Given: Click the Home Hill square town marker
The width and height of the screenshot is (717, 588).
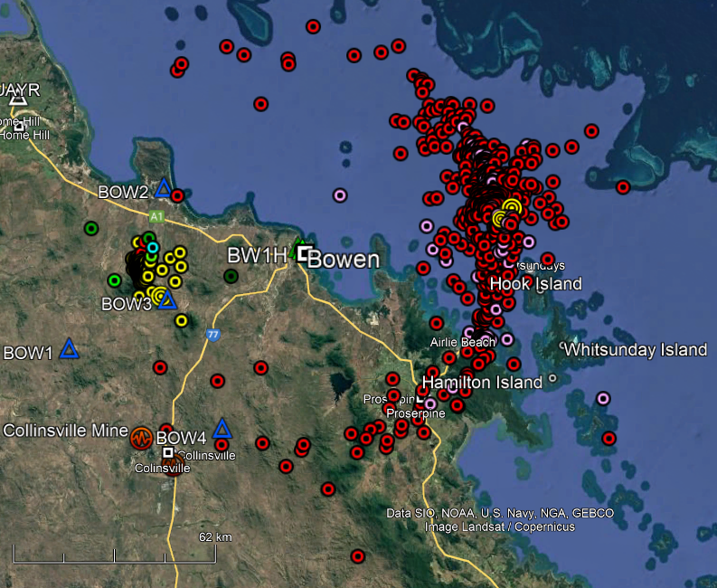Looking at the screenshot, I should tap(19, 127).
